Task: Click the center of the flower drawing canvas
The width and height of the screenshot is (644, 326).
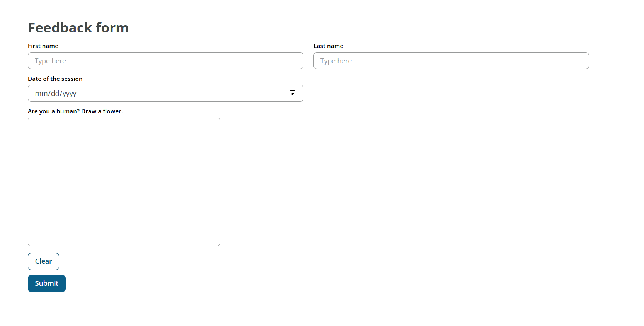Action: (124, 182)
